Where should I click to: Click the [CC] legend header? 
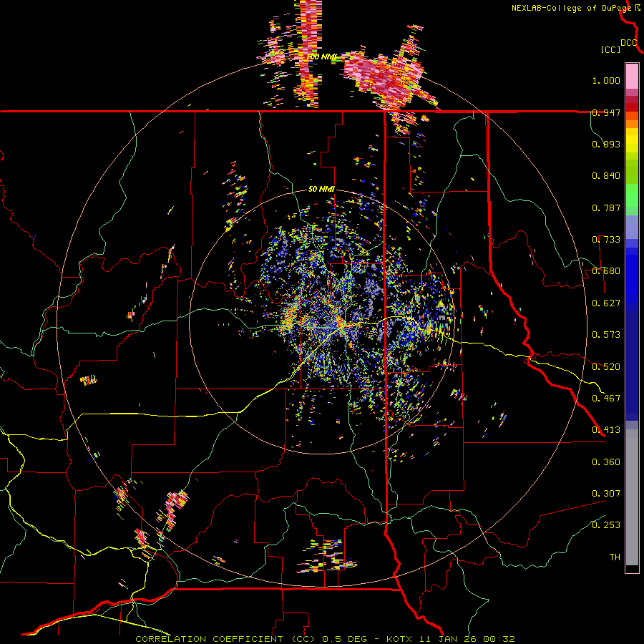[610, 49]
